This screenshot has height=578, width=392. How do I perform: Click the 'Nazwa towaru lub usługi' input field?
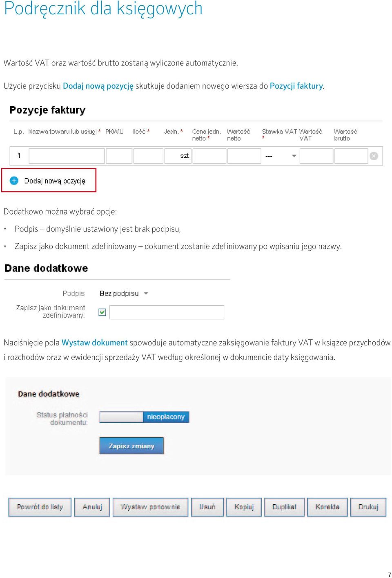point(67,156)
